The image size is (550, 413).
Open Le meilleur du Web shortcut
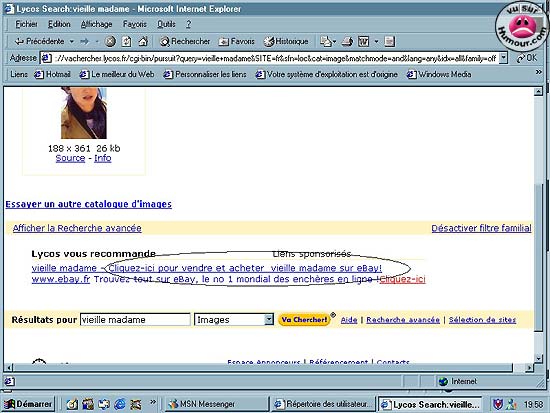(x=117, y=74)
